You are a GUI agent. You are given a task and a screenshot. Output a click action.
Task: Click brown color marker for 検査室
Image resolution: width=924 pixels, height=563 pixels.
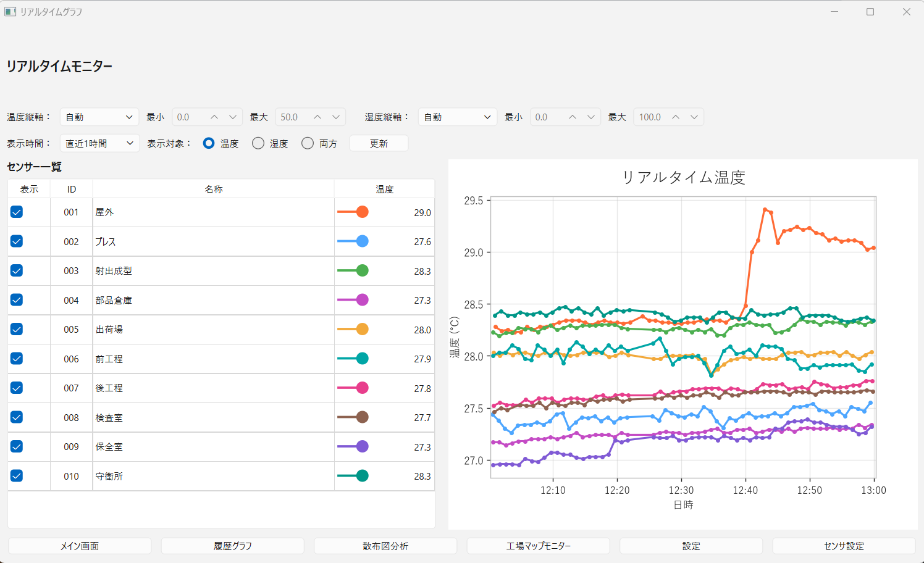(x=363, y=417)
